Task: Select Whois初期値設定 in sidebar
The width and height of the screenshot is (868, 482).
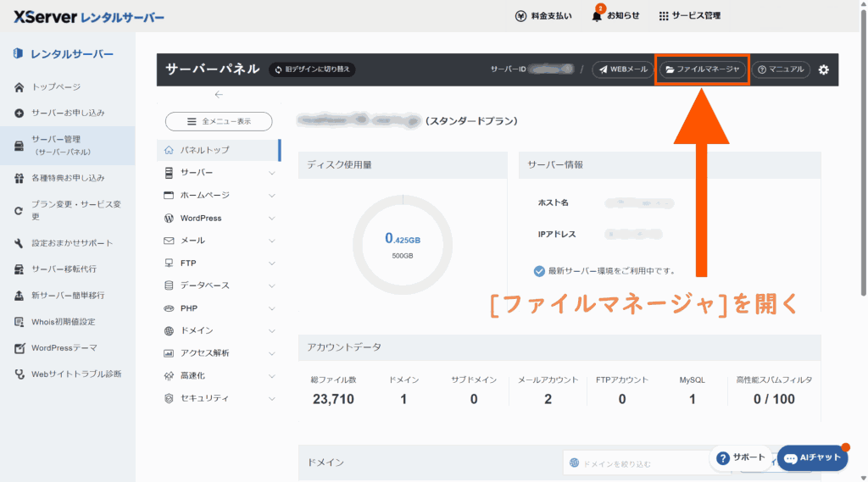Action: click(x=63, y=322)
